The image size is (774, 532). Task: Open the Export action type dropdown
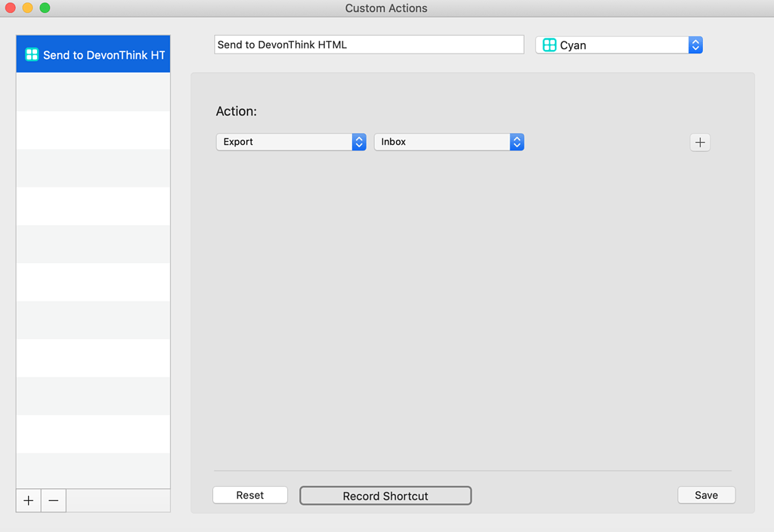(287, 142)
